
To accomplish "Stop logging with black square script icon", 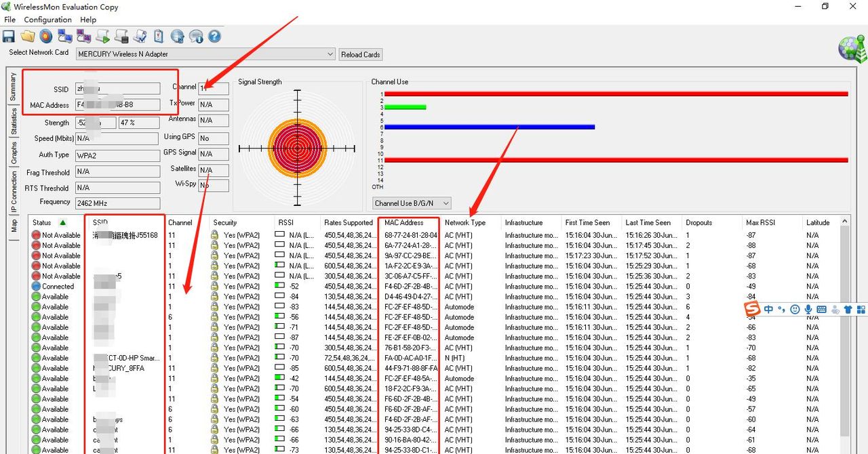I will point(122,37).
